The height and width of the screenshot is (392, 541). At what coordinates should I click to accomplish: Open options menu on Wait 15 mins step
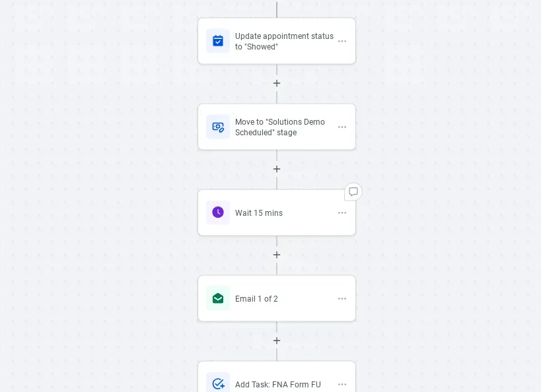pos(342,212)
